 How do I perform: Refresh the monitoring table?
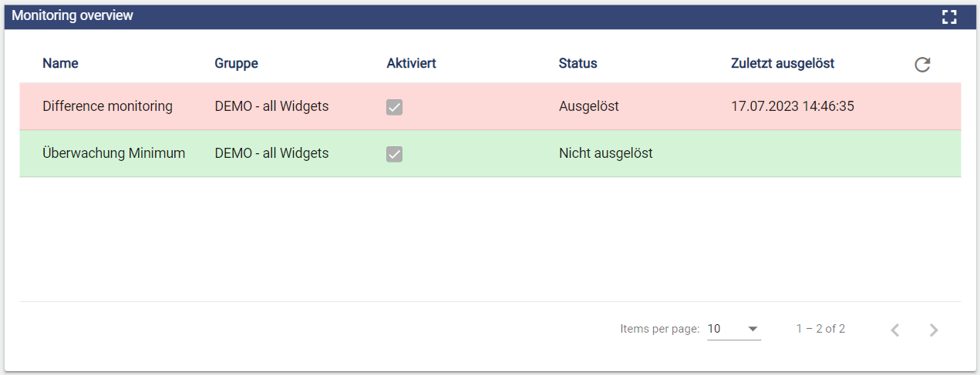point(922,65)
